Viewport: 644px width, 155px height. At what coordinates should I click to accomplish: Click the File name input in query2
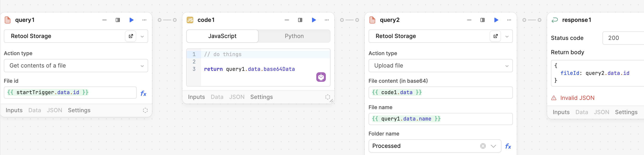point(441,119)
